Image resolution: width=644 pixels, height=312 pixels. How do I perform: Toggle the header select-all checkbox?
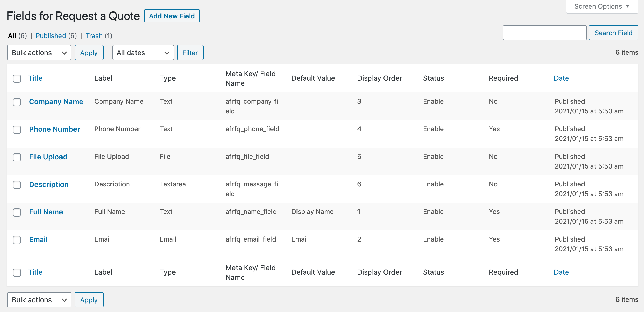click(17, 78)
